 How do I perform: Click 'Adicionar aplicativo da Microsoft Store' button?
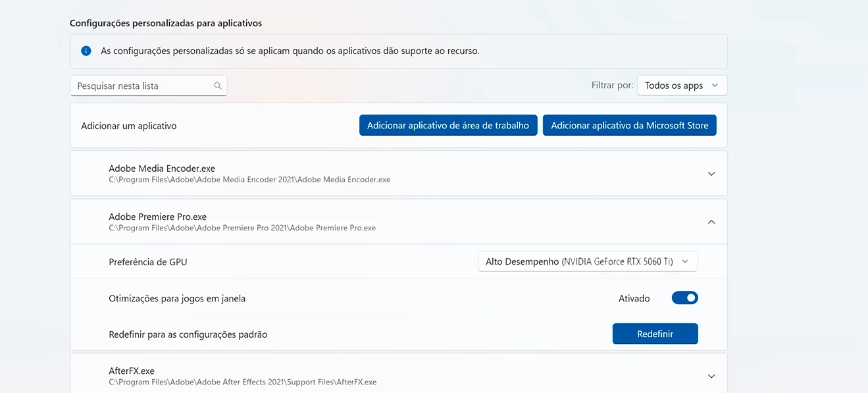pyautogui.click(x=630, y=125)
